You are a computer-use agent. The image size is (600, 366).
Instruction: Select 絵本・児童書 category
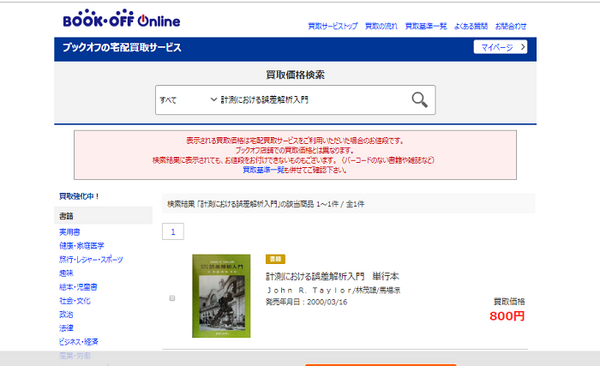point(78,287)
